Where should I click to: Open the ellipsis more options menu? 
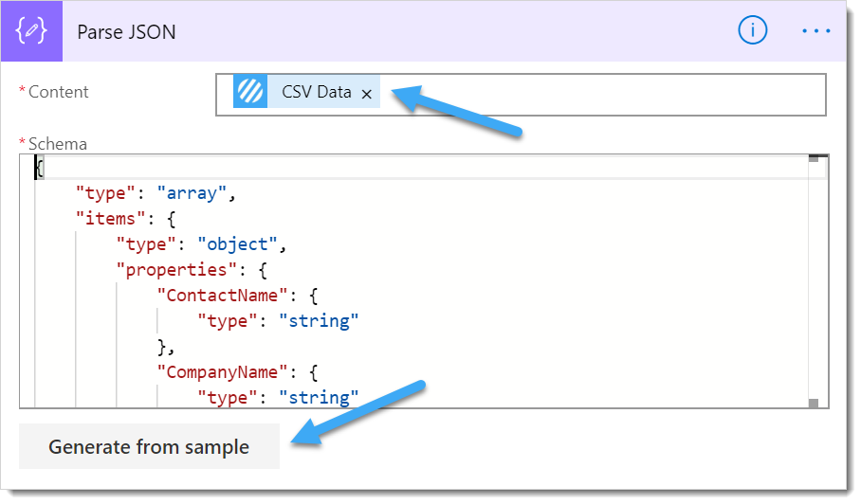(815, 30)
